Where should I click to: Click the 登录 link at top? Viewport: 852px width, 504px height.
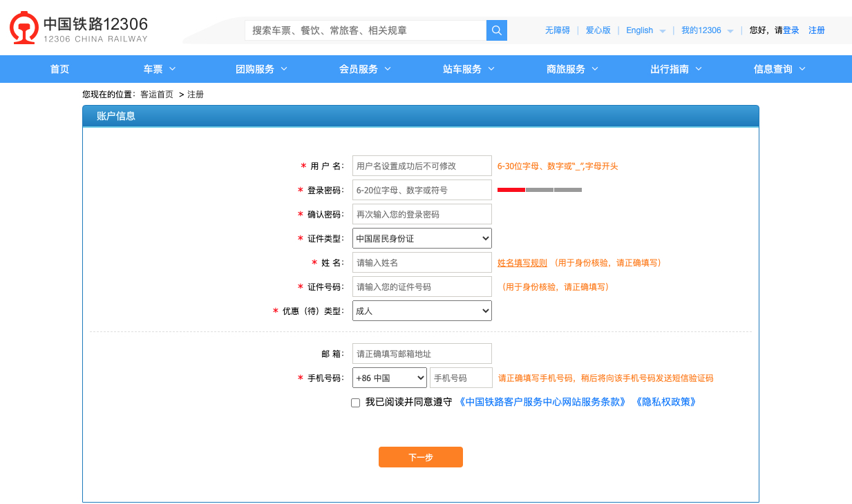(791, 30)
